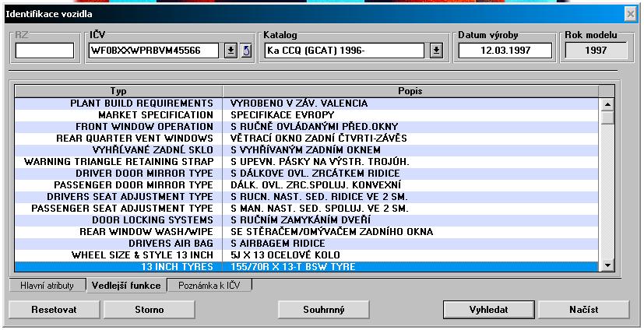The width and height of the screenshot is (644, 330).
Task: Expand the Katalog dropdown
Action: [x=436, y=51]
